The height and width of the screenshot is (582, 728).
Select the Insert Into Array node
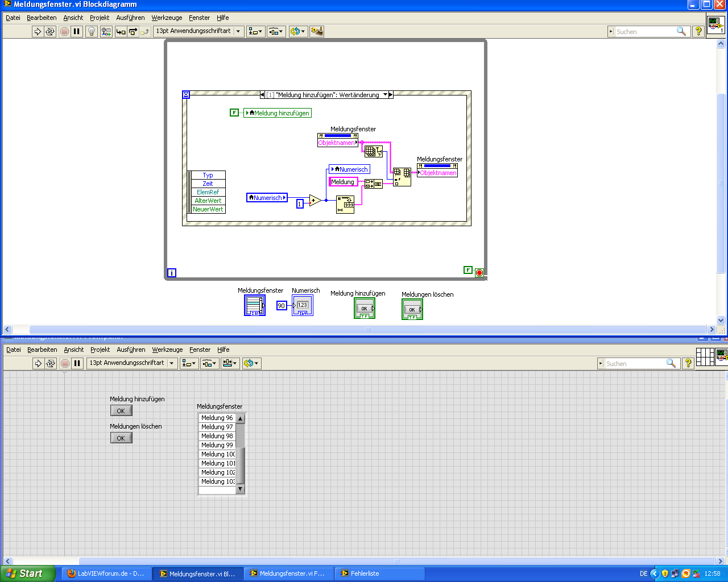[402, 177]
